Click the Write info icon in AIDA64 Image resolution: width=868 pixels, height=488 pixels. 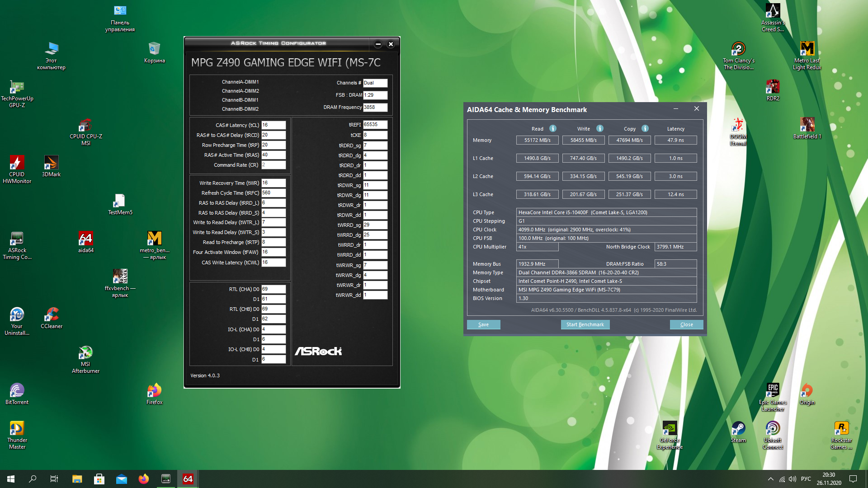tap(599, 128)
